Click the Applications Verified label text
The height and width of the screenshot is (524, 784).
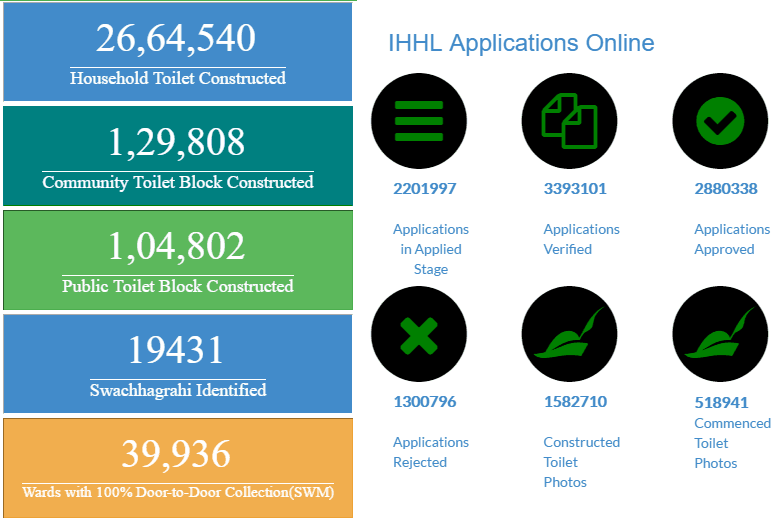point(581,239)
